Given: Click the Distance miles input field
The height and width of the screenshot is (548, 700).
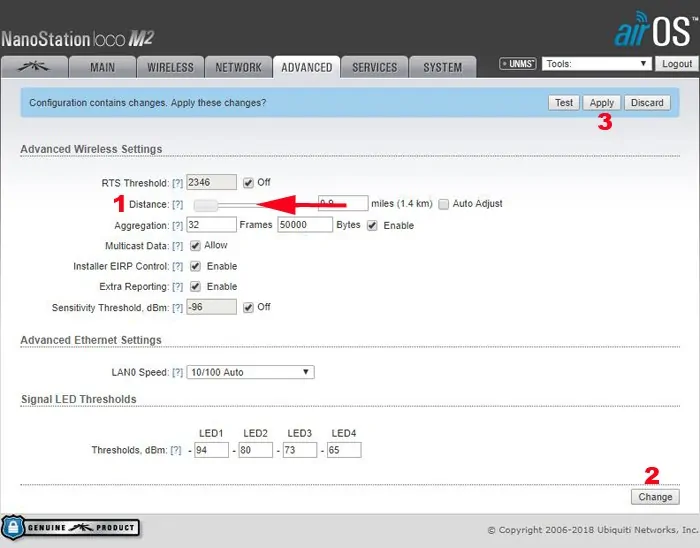Looking at the screenshot, I should (343, 203).
